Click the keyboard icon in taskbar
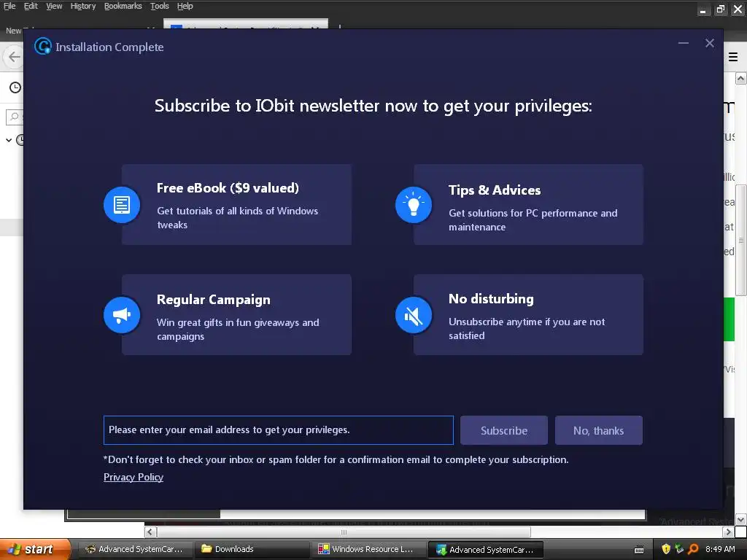747x560 pixels. point(639,550)
